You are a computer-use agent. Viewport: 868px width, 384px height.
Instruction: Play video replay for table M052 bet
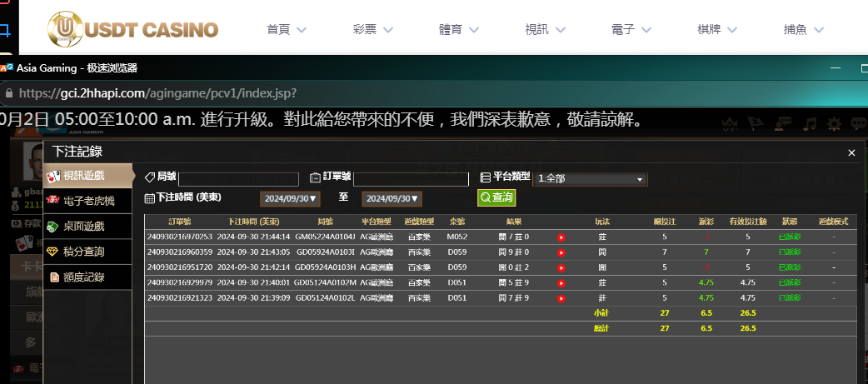(561, 237)
